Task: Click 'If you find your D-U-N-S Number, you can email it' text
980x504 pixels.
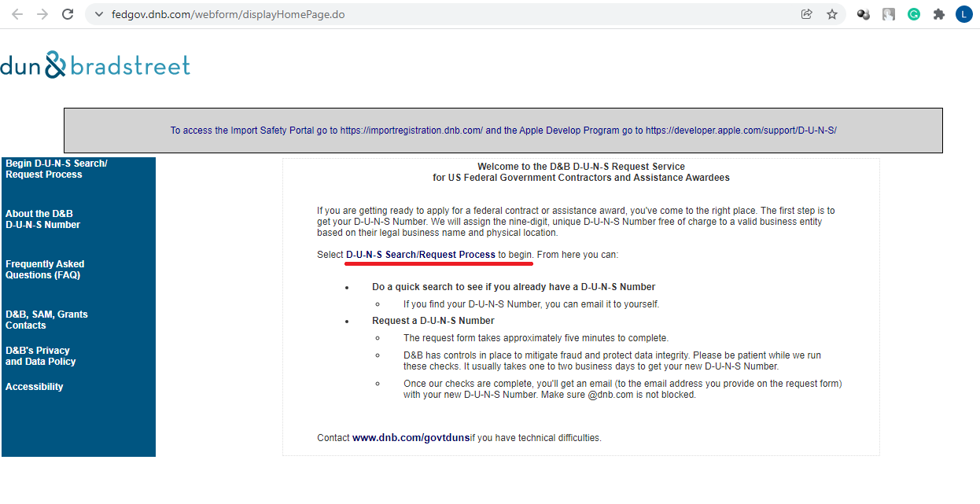Action: pos(531,304)
